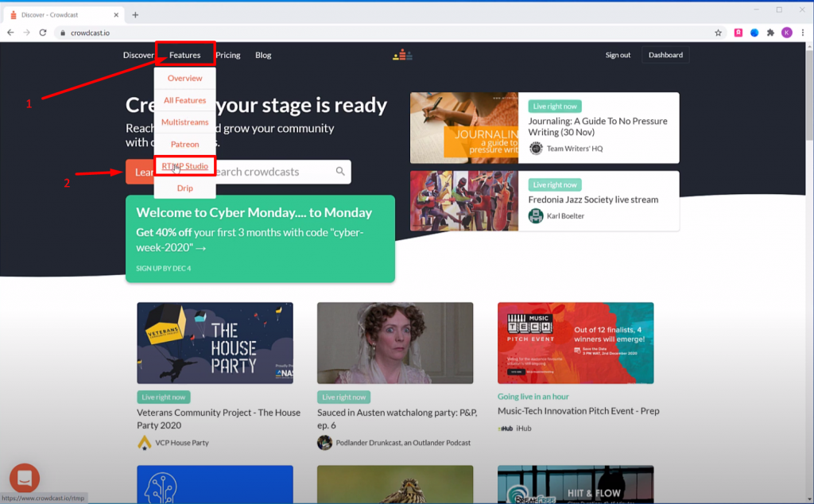Screen dimensions: 814x504
Task: Open the Blog link
Action: [x=263, y=55]
